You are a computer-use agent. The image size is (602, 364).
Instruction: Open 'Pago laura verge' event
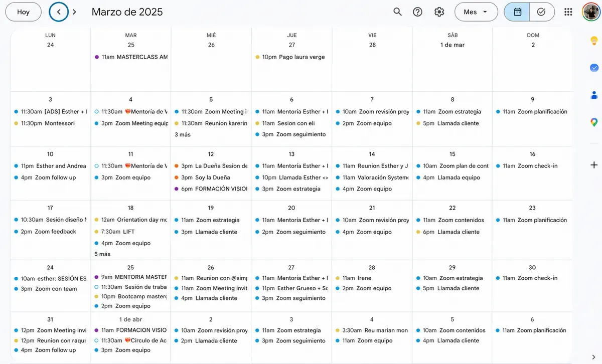[291, 57]
